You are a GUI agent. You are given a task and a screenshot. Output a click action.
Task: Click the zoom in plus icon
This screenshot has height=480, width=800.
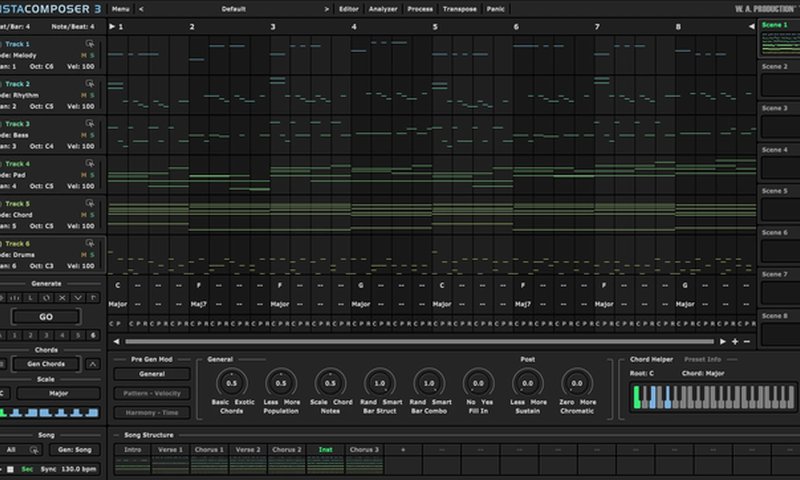click(735, 341)
